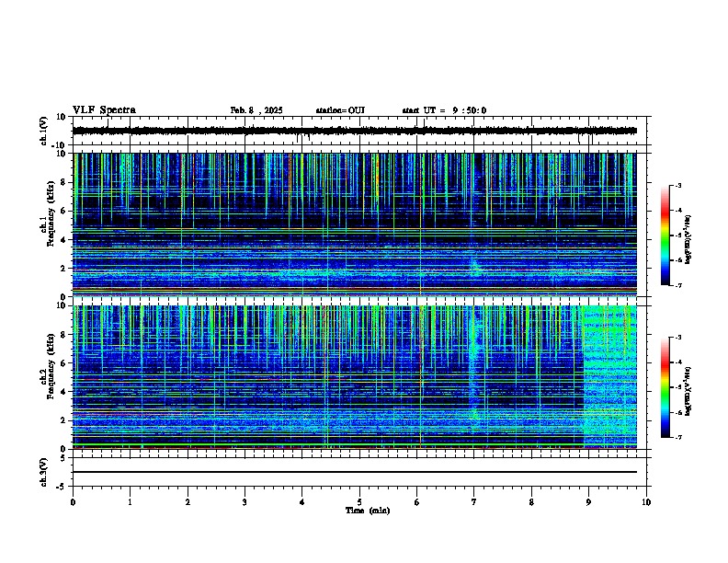Viewport: 728px width, 563px height.
Task: Click the time axis tick label "10"
Action: 646,502
